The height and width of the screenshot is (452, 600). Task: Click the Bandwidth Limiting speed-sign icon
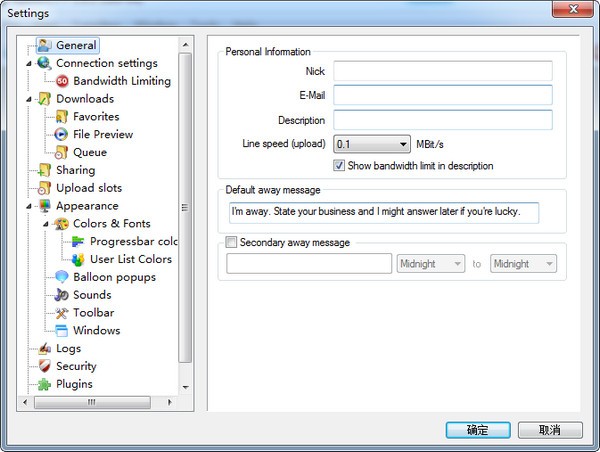[62, 81]
